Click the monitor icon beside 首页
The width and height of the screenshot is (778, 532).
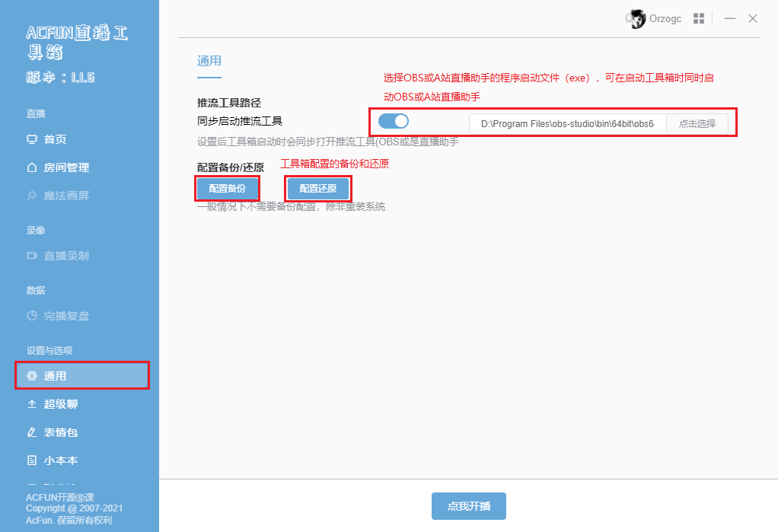coord(32,139)
